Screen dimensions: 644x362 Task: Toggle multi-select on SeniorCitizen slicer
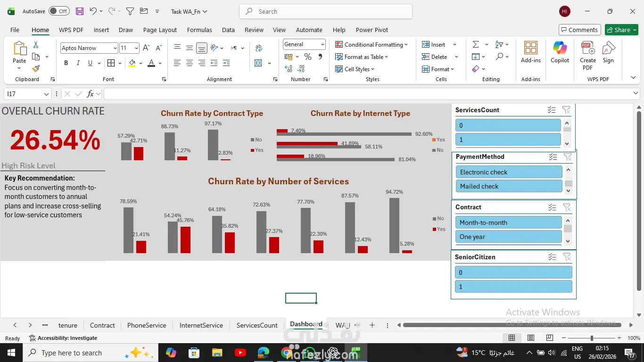pos(553,257)
